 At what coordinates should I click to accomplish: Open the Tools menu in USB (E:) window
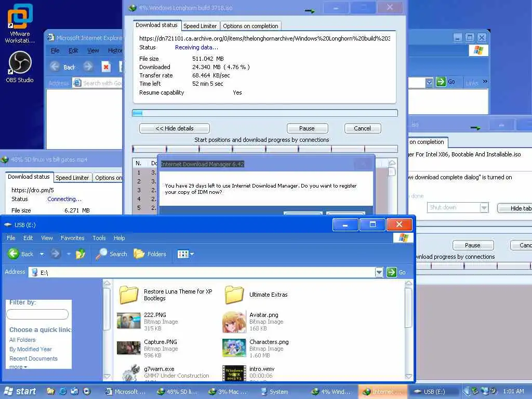tap(99, 238)
